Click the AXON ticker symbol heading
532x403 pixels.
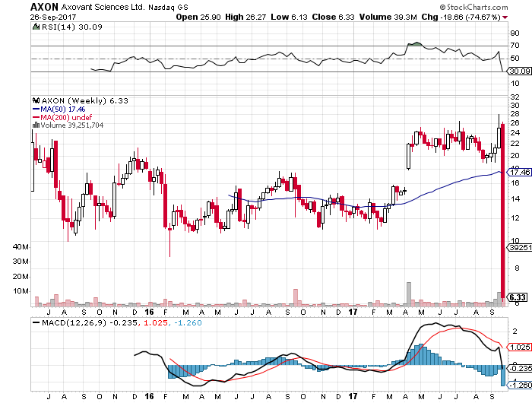[x=46, y=6]
